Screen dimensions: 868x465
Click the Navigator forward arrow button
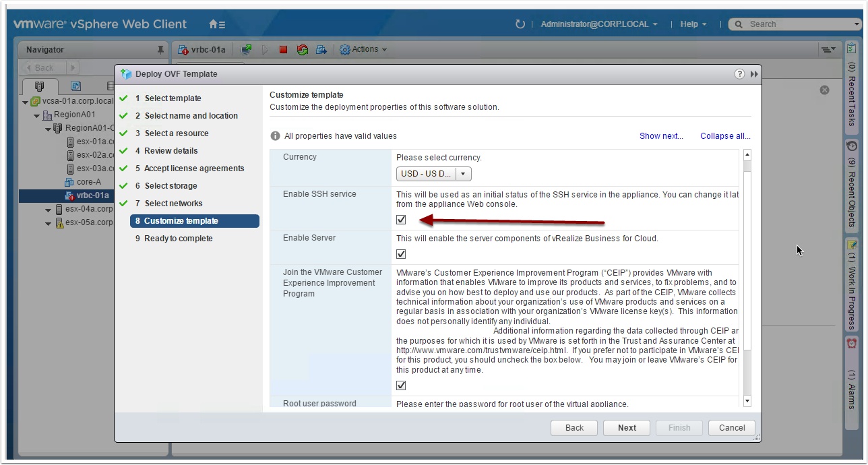click(x=73, y=68)
